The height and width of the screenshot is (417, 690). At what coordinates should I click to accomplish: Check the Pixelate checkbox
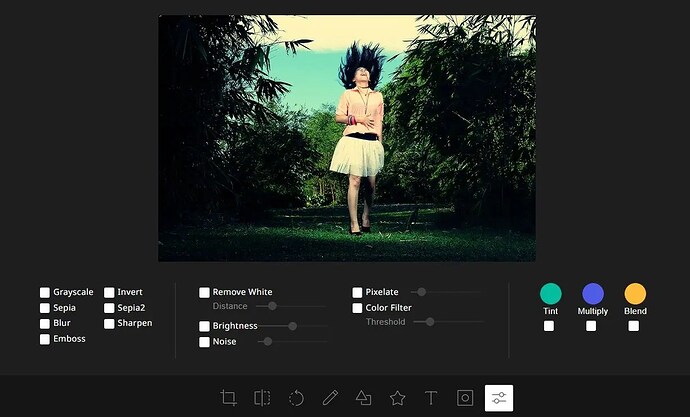(x=357, y=293)
